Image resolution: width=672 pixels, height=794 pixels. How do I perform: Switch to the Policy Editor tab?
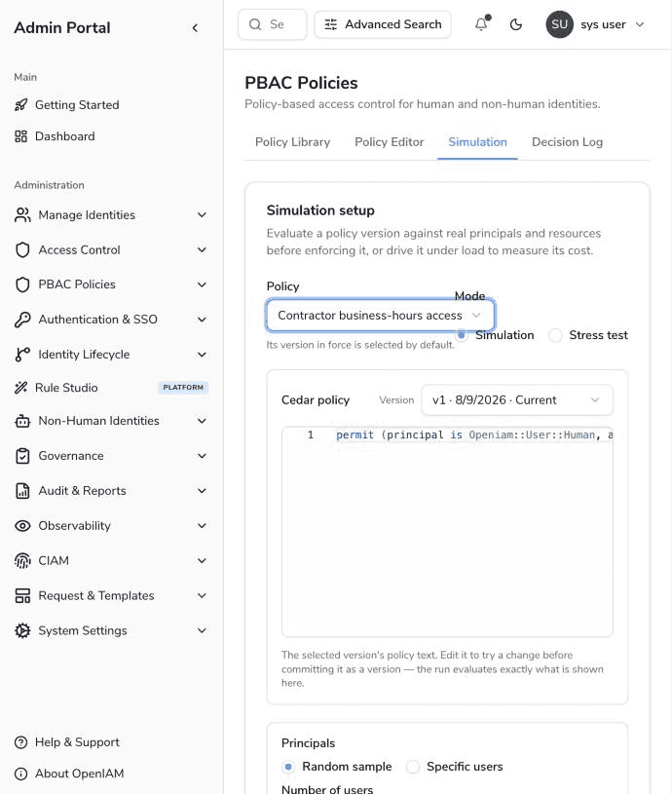390,142
